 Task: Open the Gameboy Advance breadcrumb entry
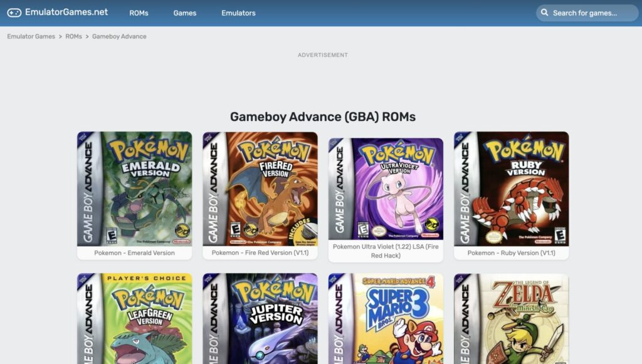[x=118, y=36]
